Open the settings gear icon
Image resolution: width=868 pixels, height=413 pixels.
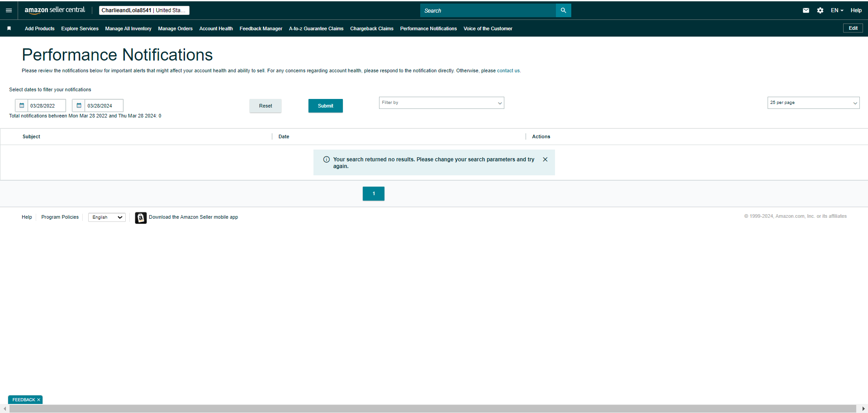[820, 10]
